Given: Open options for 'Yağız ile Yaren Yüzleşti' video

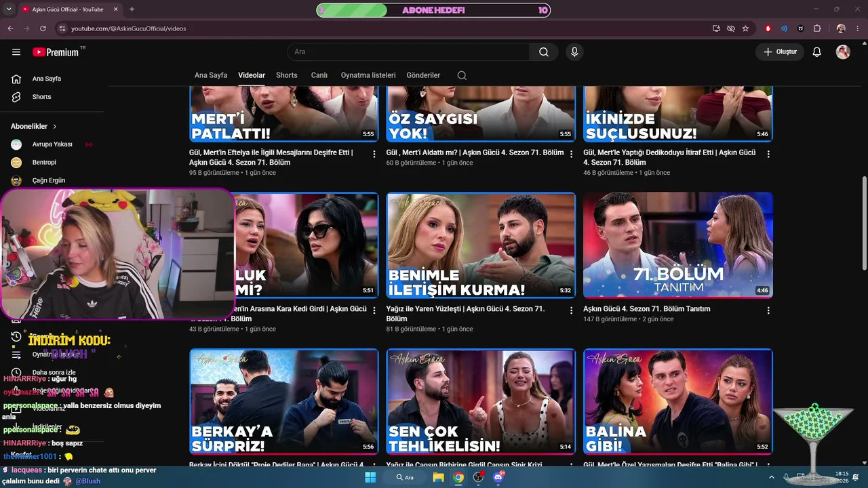Looking at the screenshot, I should coord(571,310).
